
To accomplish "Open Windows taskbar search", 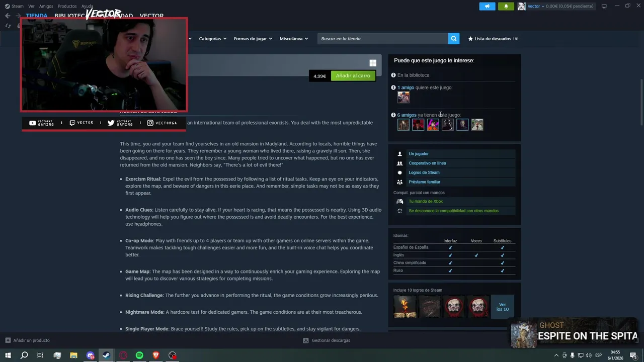I will coord(24,355).
